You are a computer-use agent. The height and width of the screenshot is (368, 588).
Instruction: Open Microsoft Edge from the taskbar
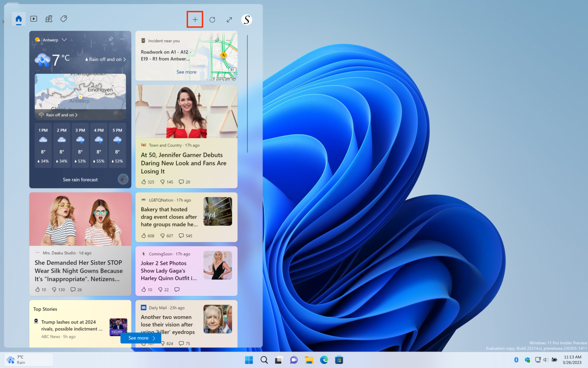(x=324, y=360)
